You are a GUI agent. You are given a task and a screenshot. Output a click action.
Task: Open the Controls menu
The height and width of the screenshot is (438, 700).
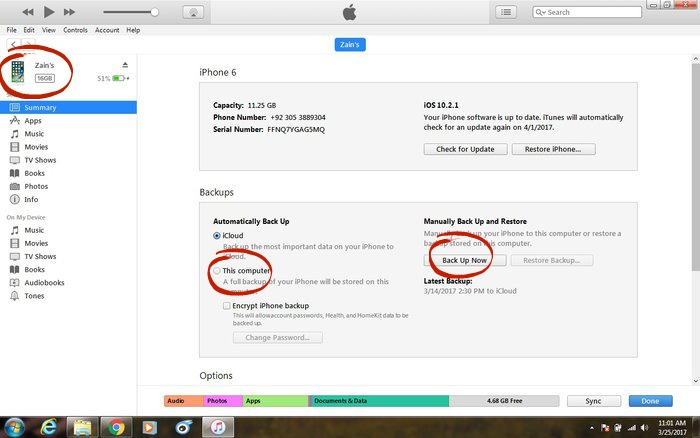click(75, 30)
